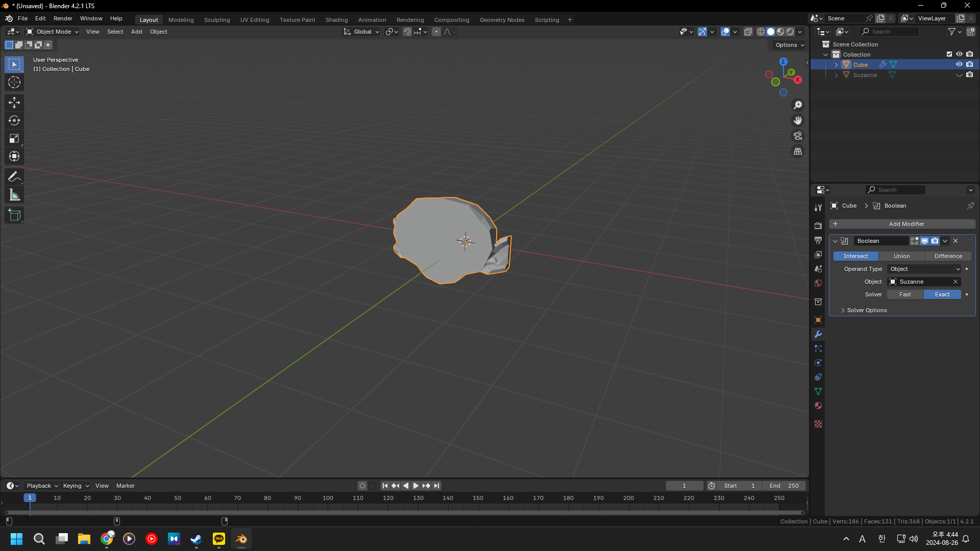Image resolution: width=980 pixels, height=551 pixels.
Task: Click frame 100 on the timeline
Action: coord(328,498)
